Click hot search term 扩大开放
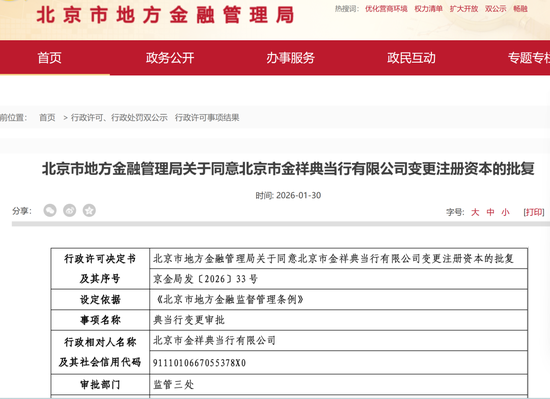 [464, 9]
